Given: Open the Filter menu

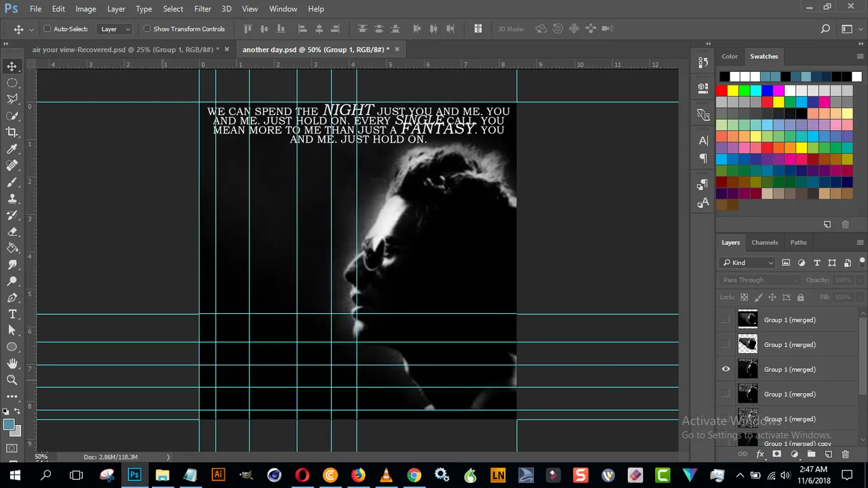Looking at the screenshot, I should 203,9.
